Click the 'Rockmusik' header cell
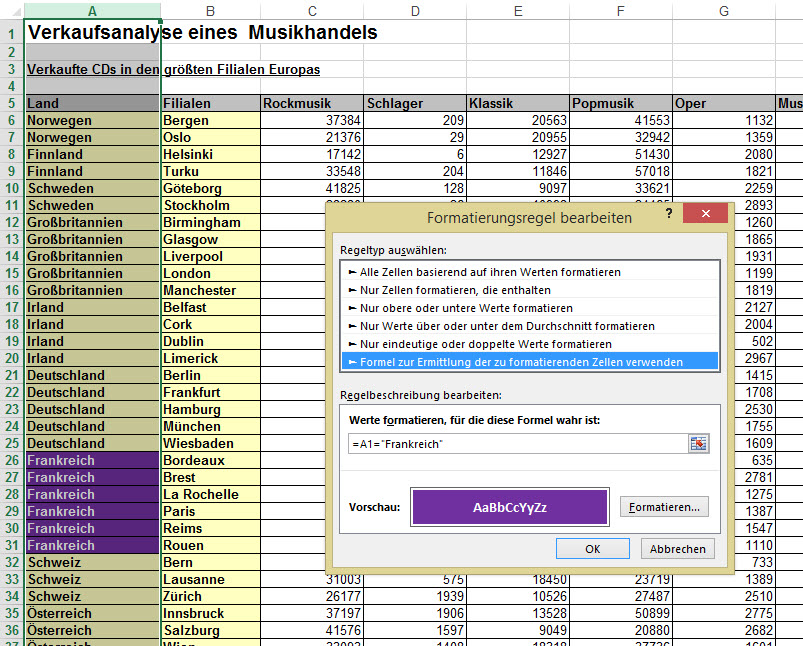This screenshot has width=803, height=646. click(x=312, y=103)
